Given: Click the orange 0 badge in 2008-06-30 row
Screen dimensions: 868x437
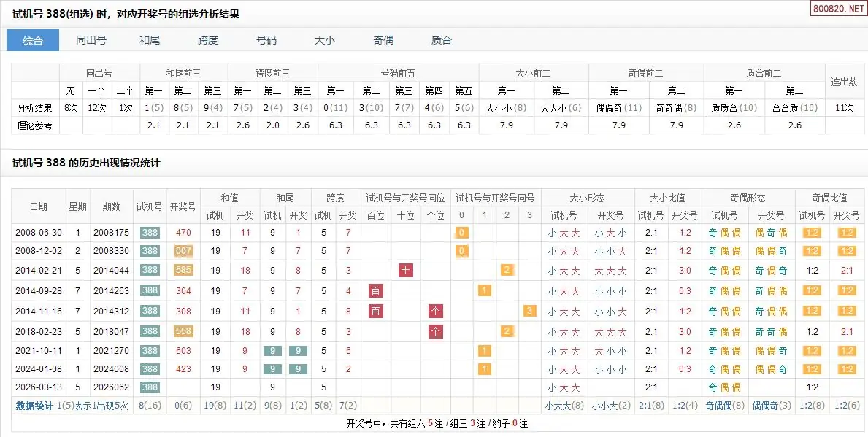Looking at the screenshot, I should tap(461, 233).
